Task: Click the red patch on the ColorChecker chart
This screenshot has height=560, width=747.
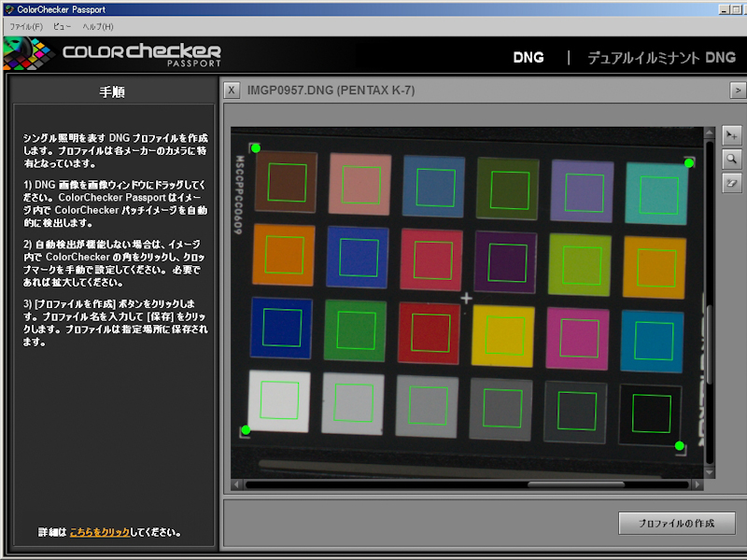Action: point(432,334)
